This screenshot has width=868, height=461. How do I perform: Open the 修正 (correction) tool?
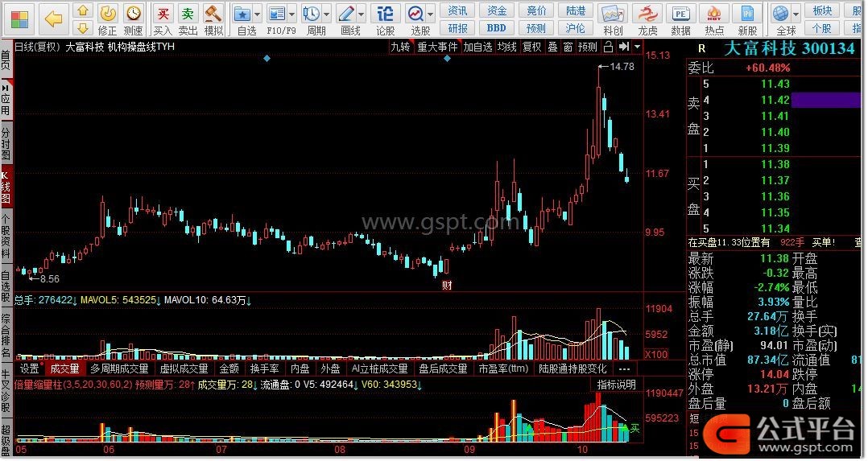pyautogui.click(x=108, y=19)
